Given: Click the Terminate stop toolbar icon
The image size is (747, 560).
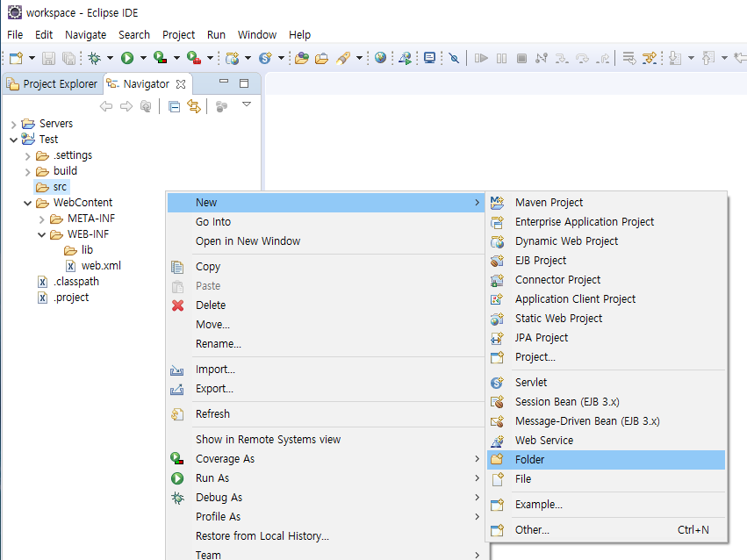Looking at the screenshot, I should coord(521,58).
